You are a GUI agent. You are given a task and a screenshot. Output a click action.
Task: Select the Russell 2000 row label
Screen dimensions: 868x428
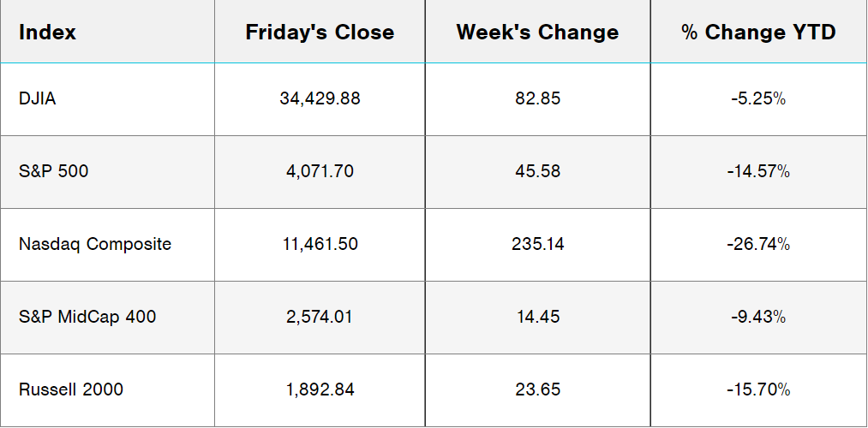(x=71, y=389)
